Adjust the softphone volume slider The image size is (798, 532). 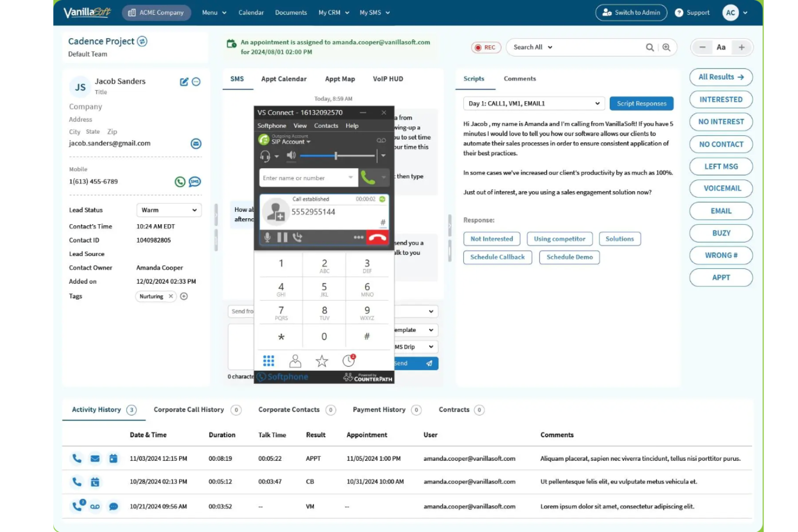click(x=335, y=156)
